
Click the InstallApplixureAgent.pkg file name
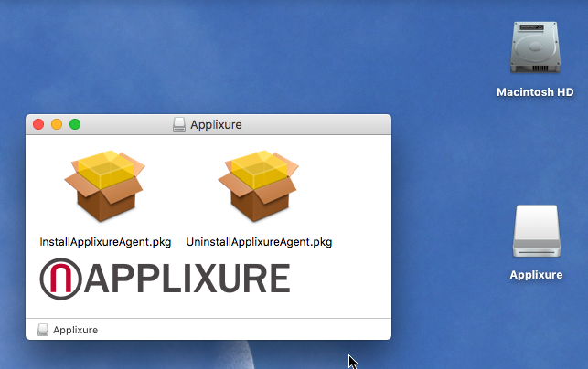coord(105,242)
